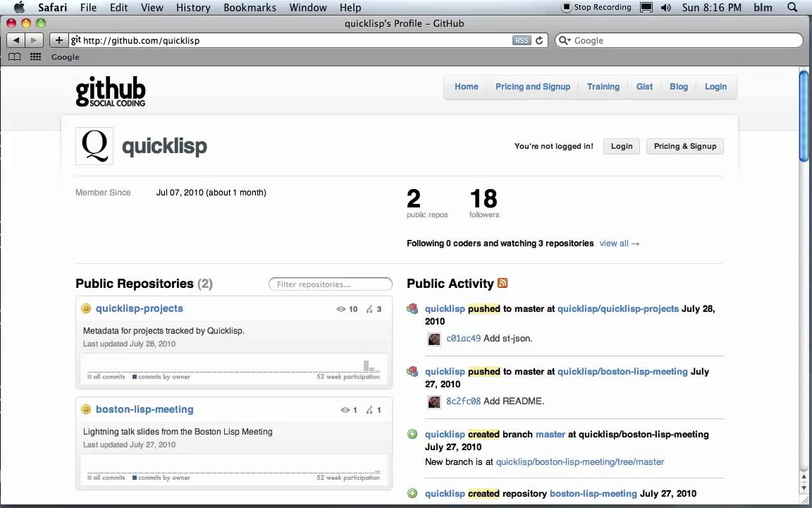Click the add bookmark plus button
The height and width of the screenshot is (508, 812).
[59, 40]
